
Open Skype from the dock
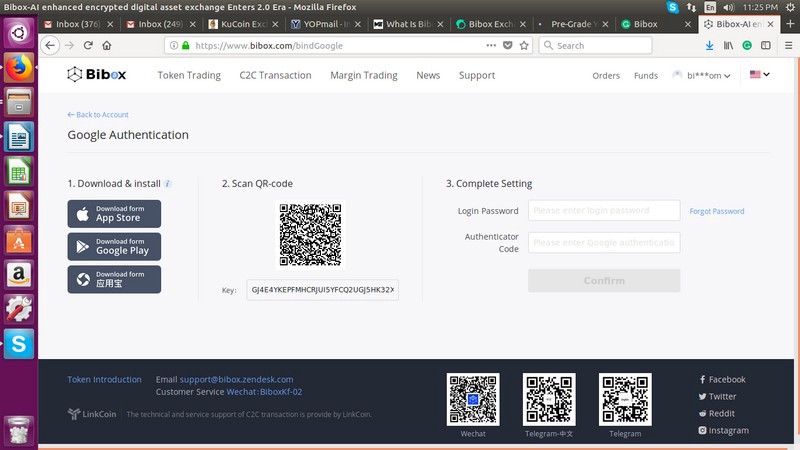(19, 344)
